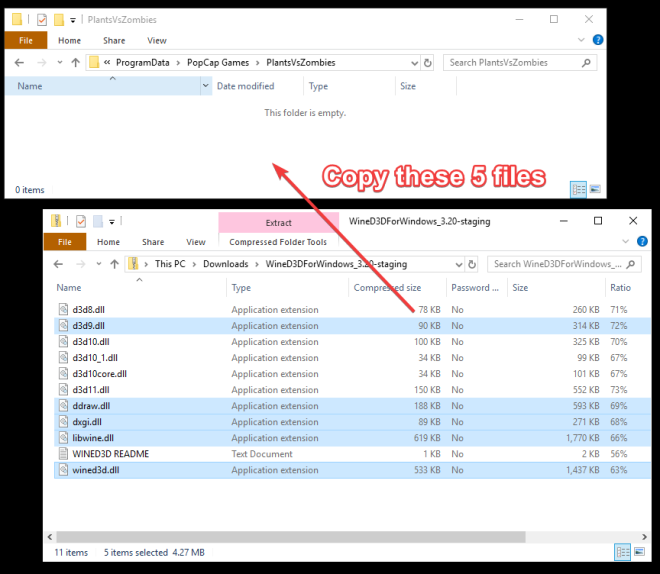The width and height of the screenshot is (660, 574).
Task: Select d3d10.dll file name
Action: (91, 342)
